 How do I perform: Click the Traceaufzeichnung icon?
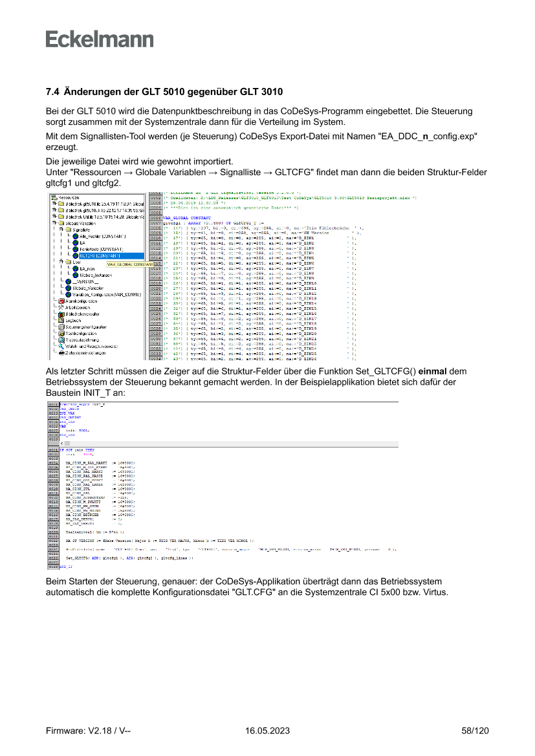click(61, 340)
